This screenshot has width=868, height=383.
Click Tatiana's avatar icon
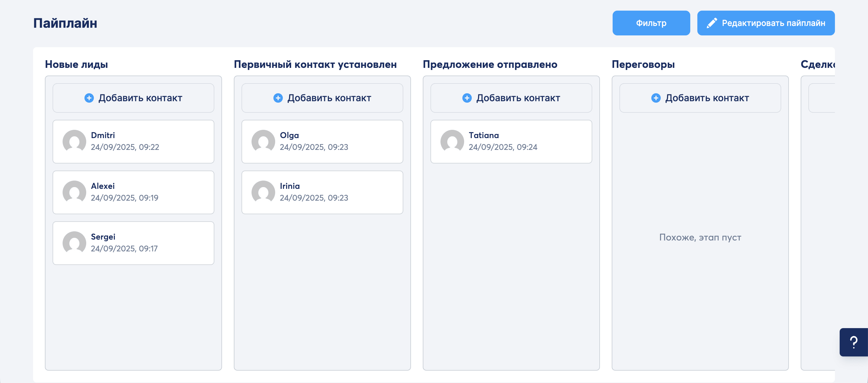click(452, 141)
